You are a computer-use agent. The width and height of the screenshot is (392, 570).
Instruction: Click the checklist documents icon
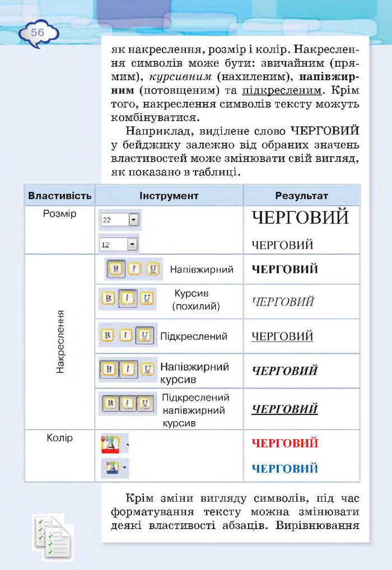[53, 536]
